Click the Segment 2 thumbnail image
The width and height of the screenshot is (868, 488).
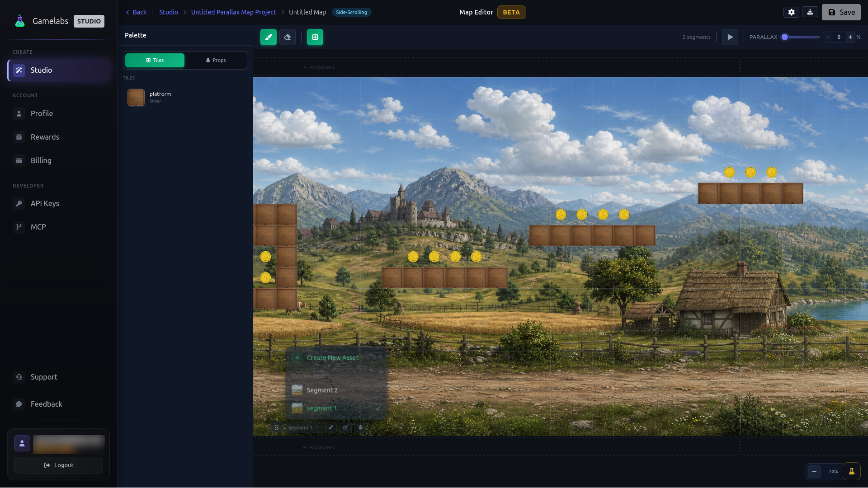297,390
